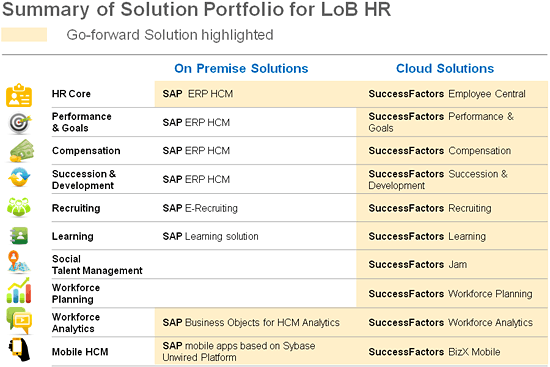550x367 pixels.
Task: Click the Social Talent Management map pin icon
Action: (18, 262)
